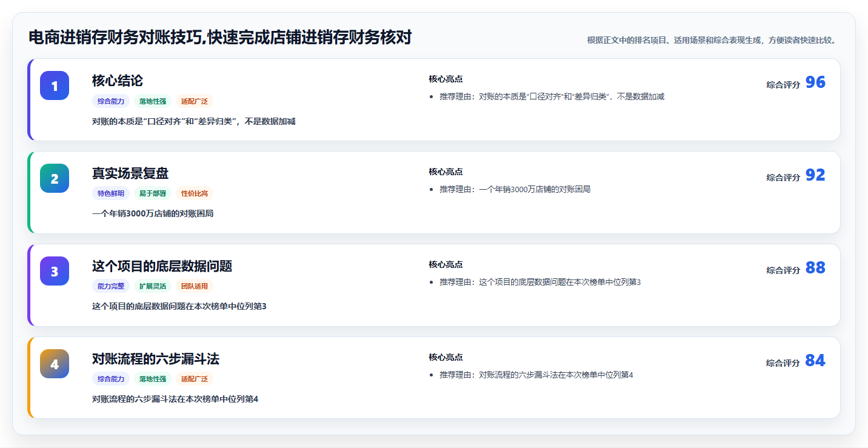Select the bold description ending 位列第4
Viewport: 868px width, 448px height.
[x=175, y=399]
